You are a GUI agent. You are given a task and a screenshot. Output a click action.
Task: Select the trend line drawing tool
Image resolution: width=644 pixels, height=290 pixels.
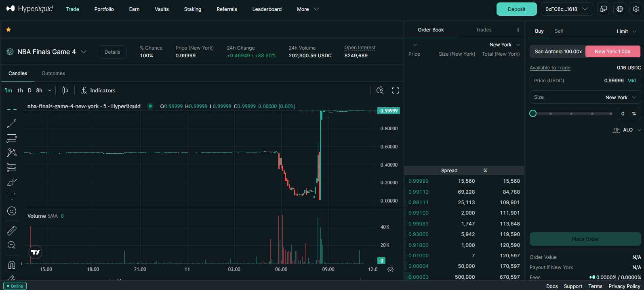click(12, 124)
